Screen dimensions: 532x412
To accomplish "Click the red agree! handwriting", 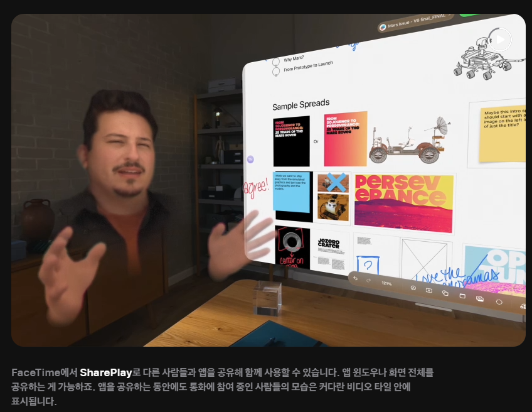I will point(256,188).
